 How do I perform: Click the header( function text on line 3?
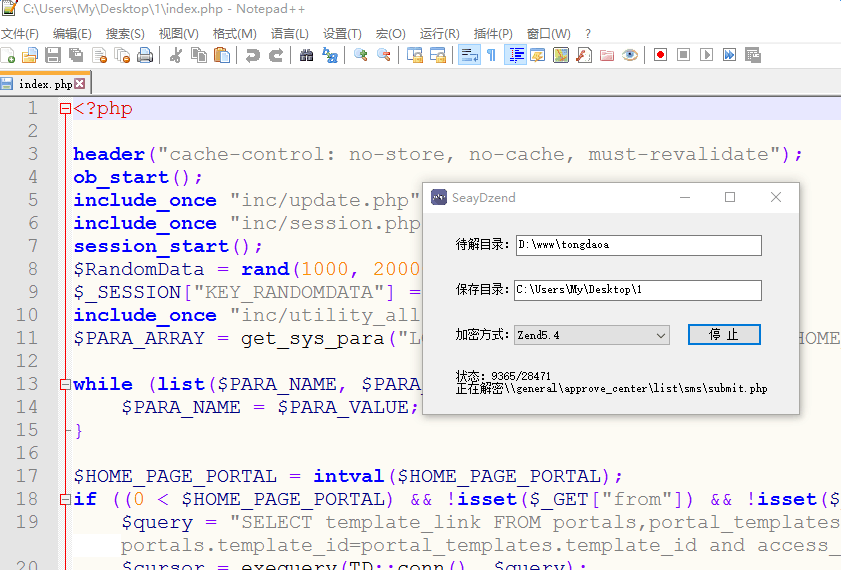tap(114, 154)
